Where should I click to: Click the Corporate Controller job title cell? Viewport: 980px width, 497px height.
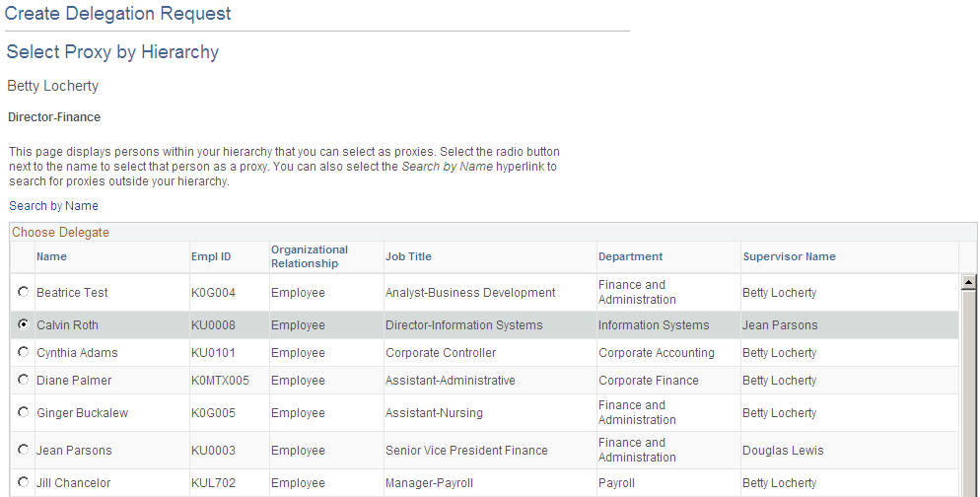pyautogui.click(x=441, y=353)
